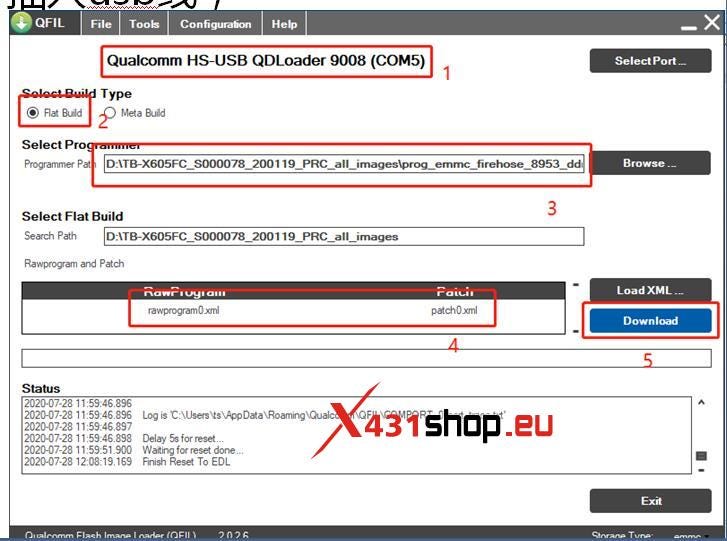727x541 pixels.
Task: Click the Qualcomm HS-USB QDLoader 9008 port text
Action: coord(266,61)
